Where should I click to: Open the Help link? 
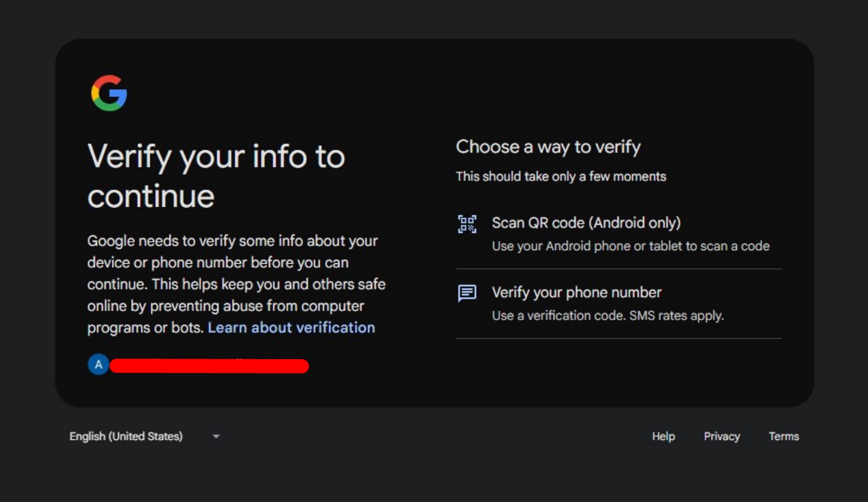click(x=663, y=436)
